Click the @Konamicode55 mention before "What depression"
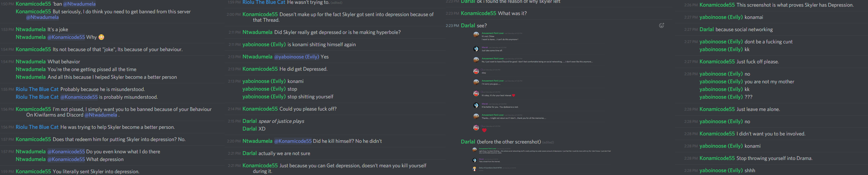This screenshot has width=868, height=175. [66, 159]
